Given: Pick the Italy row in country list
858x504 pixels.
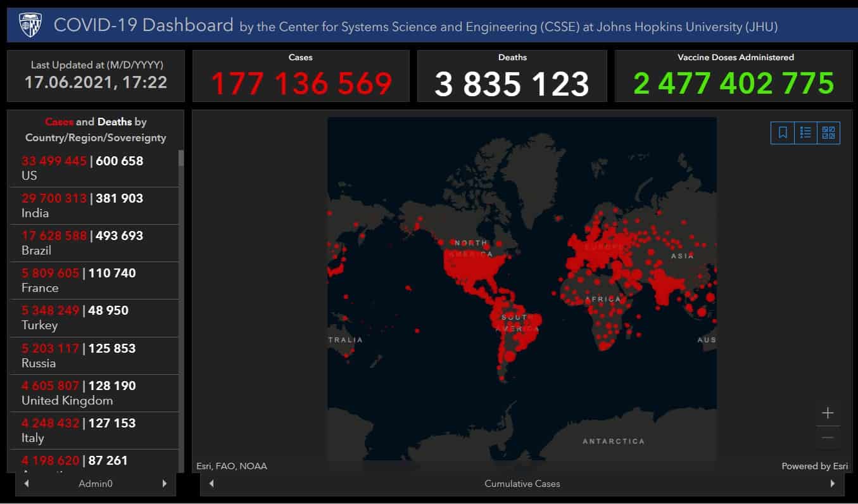Looking at the screenshot, I should (94, 430).
